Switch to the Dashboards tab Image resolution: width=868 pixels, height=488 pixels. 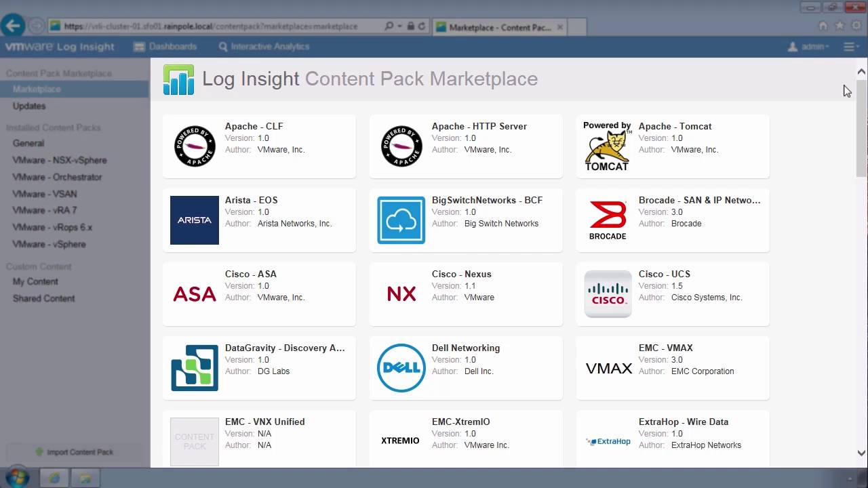point(166,47)
